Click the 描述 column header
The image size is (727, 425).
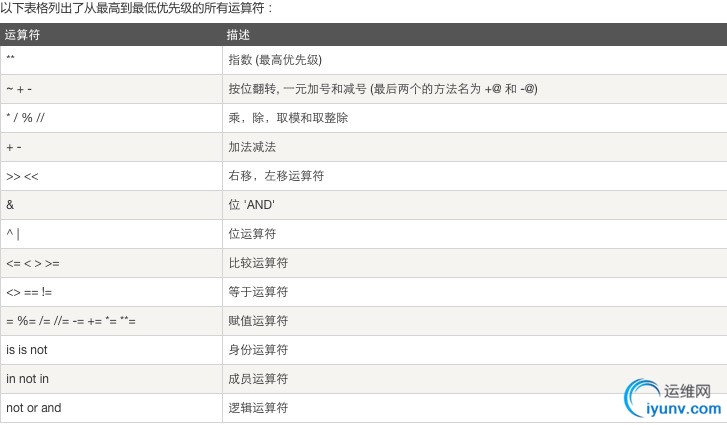239,35
